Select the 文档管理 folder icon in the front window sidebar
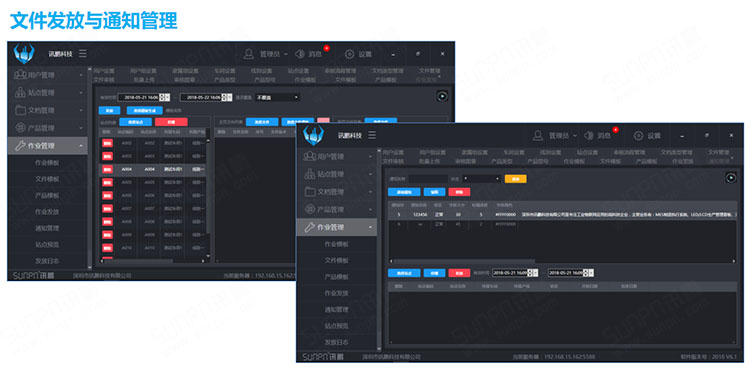 tap(310, 192)
